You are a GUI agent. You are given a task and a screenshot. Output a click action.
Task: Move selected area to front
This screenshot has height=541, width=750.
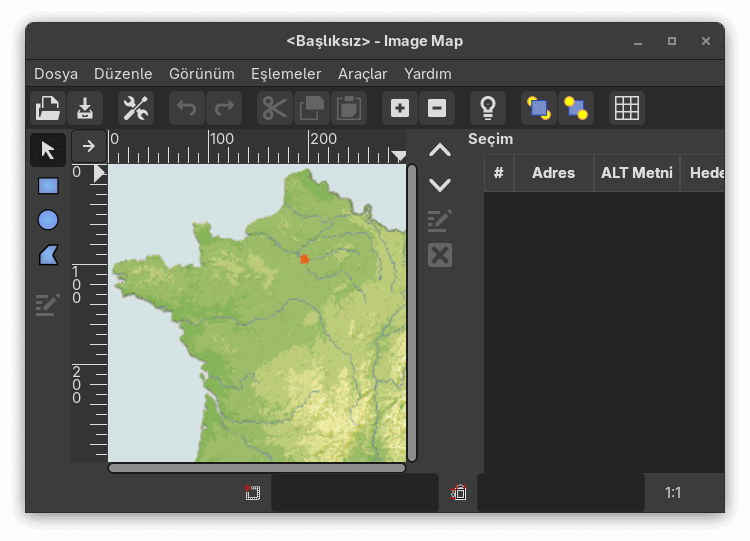[539, 108]
